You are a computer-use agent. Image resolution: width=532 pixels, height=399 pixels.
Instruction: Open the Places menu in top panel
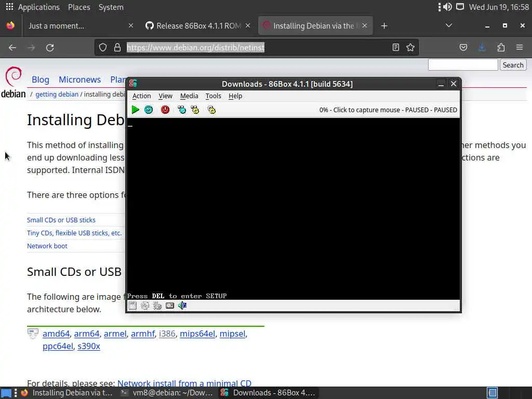click(x=79, y=7)
